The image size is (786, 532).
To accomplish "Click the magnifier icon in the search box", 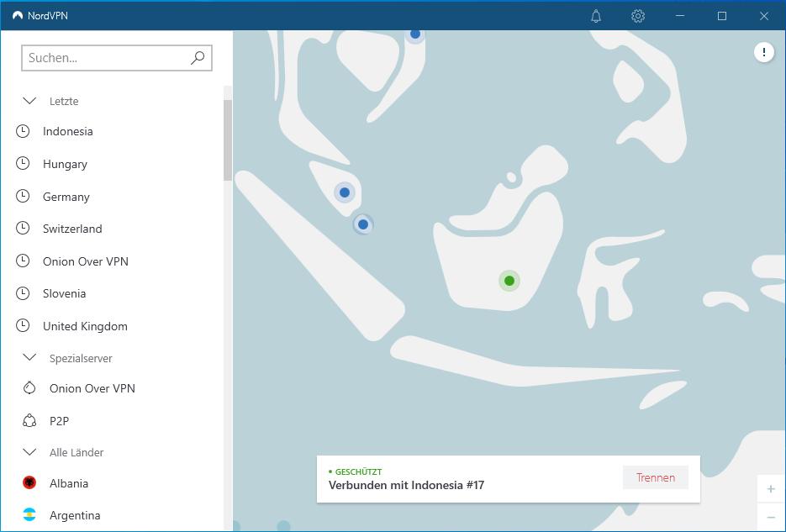I will 198,58.
